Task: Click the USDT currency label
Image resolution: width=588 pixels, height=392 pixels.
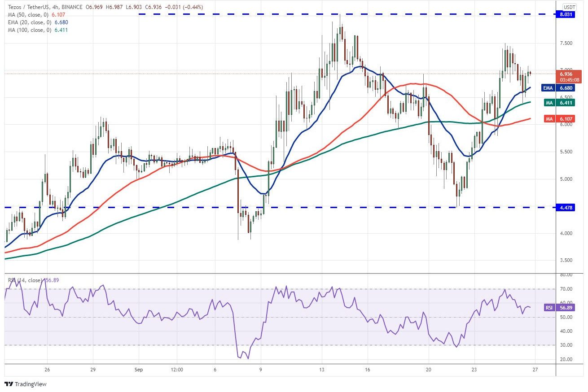Action: coord(569,7)
